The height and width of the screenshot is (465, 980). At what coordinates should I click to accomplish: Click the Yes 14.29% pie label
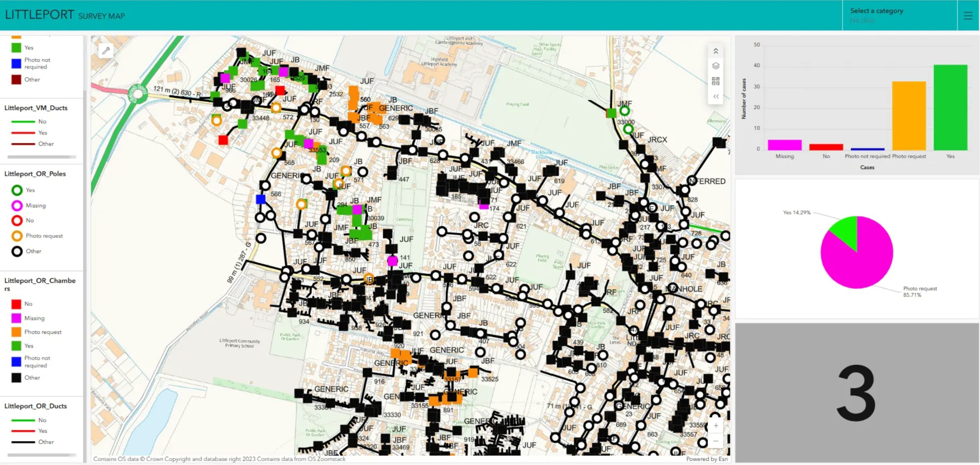tap(797, 212)
